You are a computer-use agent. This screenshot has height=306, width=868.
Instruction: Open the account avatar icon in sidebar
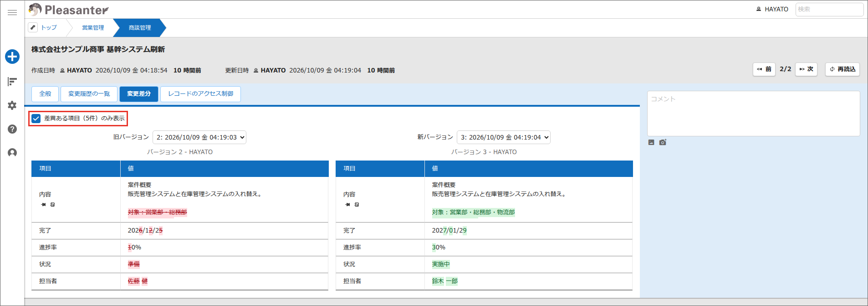12,153
